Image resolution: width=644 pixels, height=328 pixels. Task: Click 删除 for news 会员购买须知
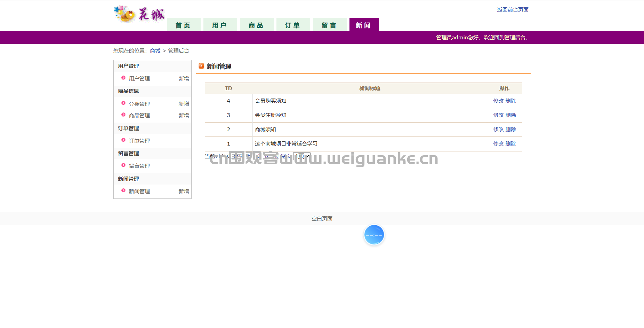[x=511, y=101]
